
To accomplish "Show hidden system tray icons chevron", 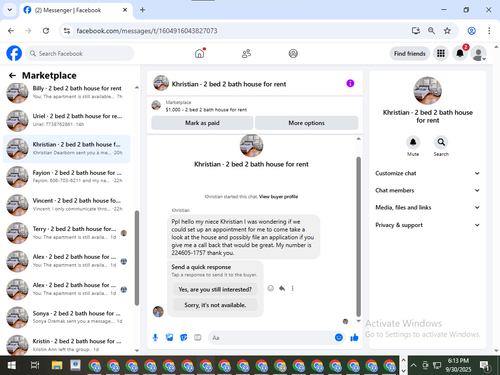I will [413, 365].
